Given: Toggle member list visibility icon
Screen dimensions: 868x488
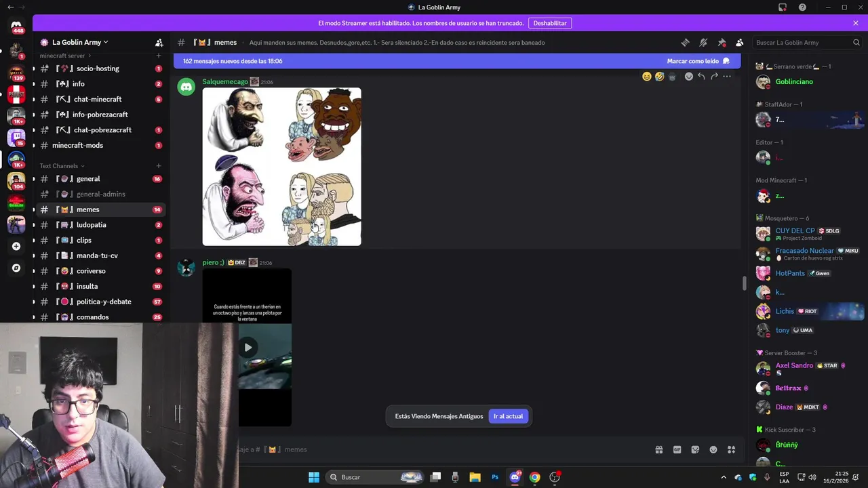Looking at the screenshot, I should point(740,42).
